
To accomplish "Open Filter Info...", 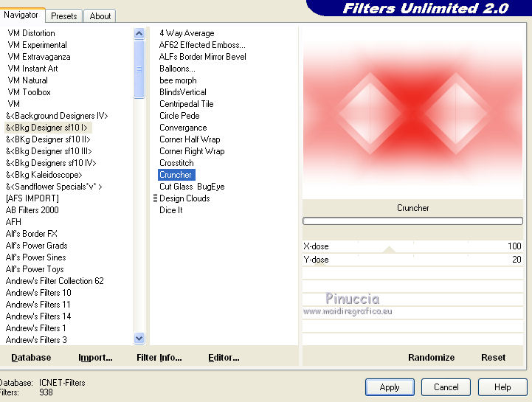I will (159, 358).
